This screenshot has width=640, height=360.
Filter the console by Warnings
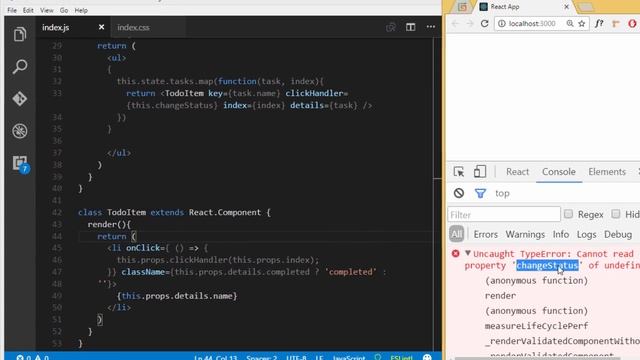point(525,235)
